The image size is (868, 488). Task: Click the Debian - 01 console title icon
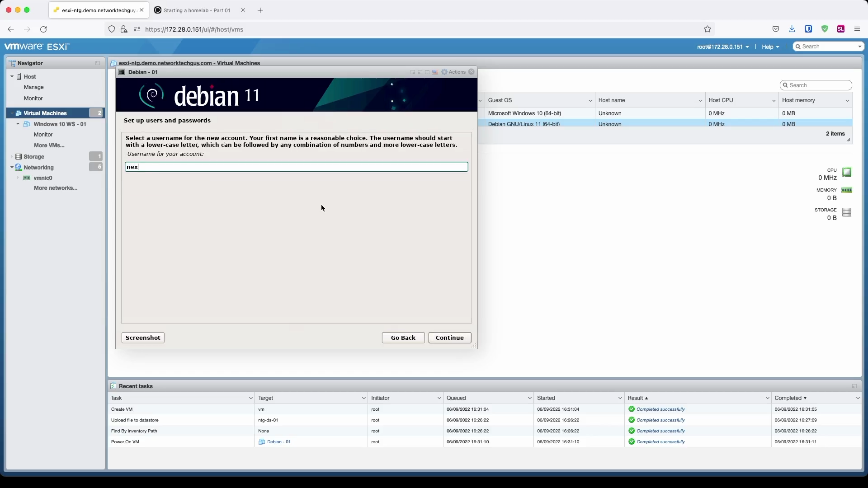point(122,72)
